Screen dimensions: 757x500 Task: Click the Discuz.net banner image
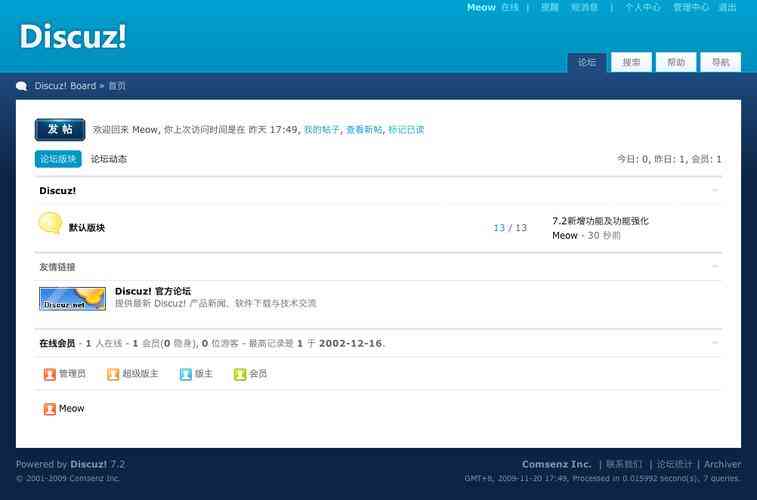[72, 298]
